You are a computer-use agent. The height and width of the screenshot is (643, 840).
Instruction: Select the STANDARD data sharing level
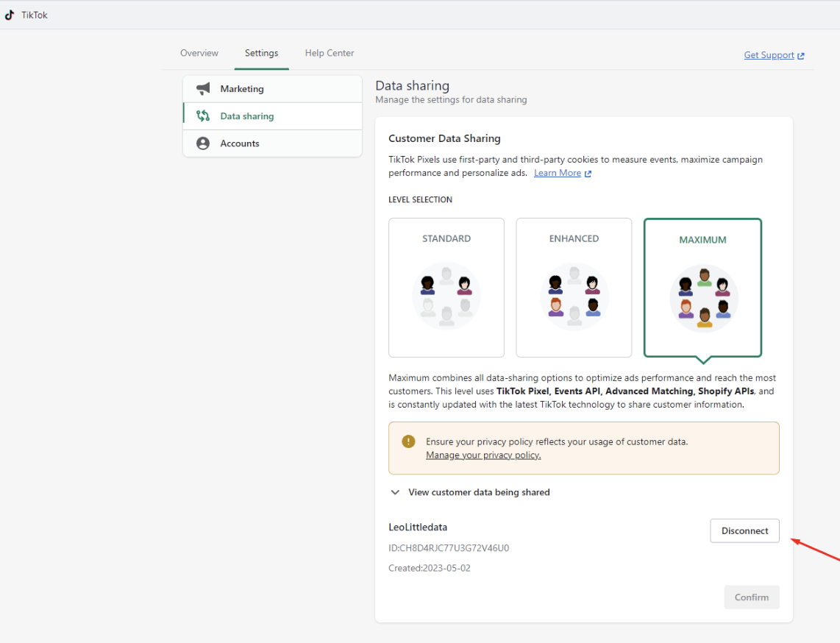click(446, 287)
